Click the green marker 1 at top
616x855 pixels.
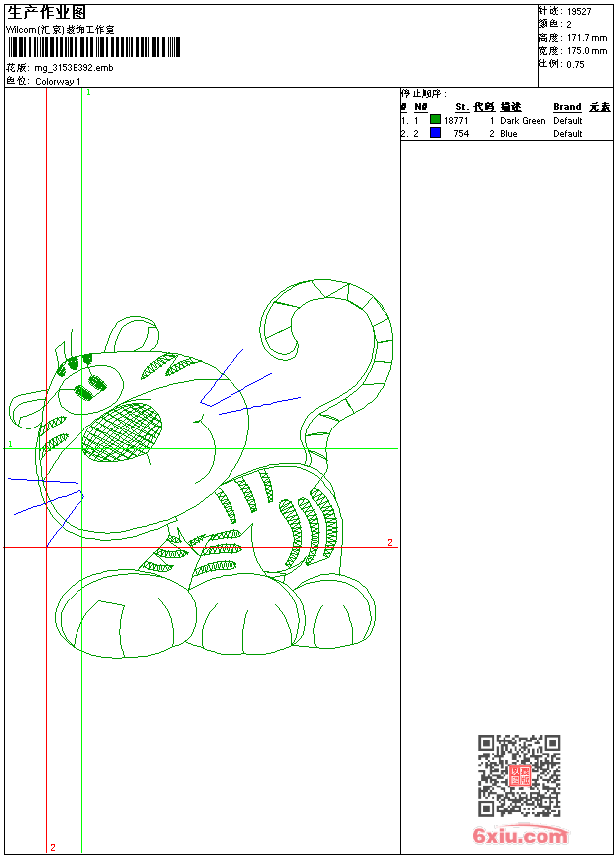point(88,92)
